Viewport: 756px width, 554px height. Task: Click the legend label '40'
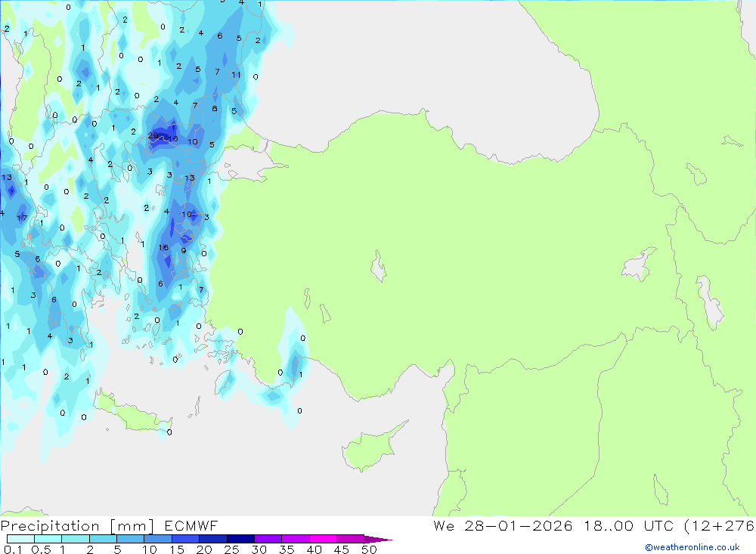(x=314, y=549)
